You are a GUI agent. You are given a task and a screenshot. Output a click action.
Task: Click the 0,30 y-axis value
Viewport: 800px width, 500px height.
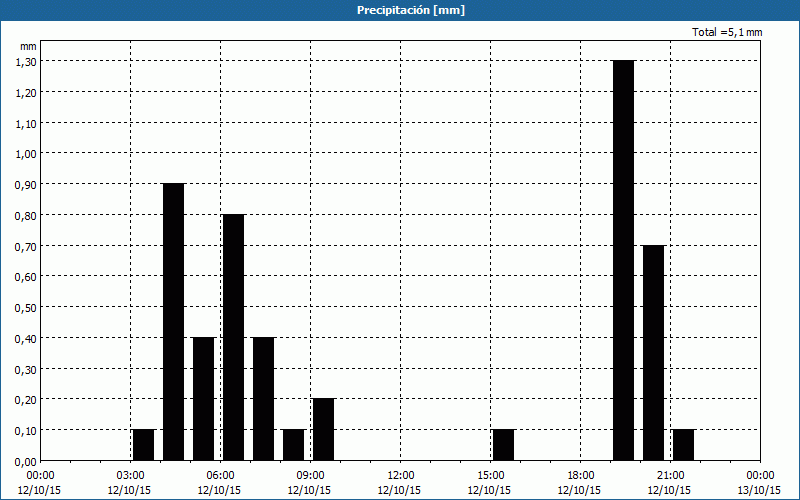coord(26,369)
